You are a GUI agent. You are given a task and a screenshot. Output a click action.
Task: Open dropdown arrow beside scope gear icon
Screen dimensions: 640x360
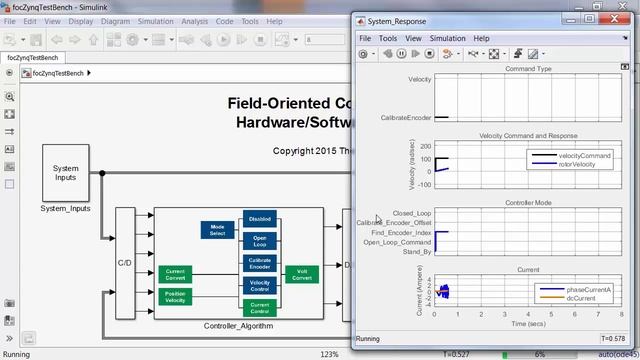coord(373,54)
